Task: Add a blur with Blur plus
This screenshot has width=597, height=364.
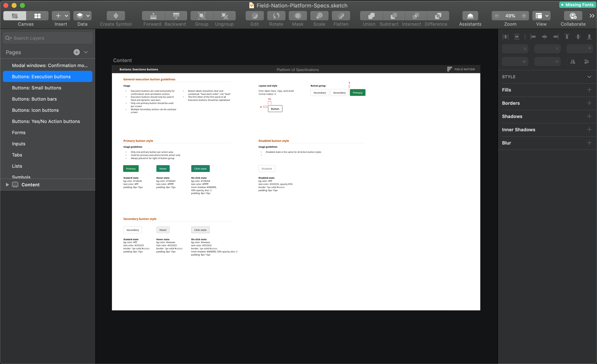Action: click(x=589, y=143)
